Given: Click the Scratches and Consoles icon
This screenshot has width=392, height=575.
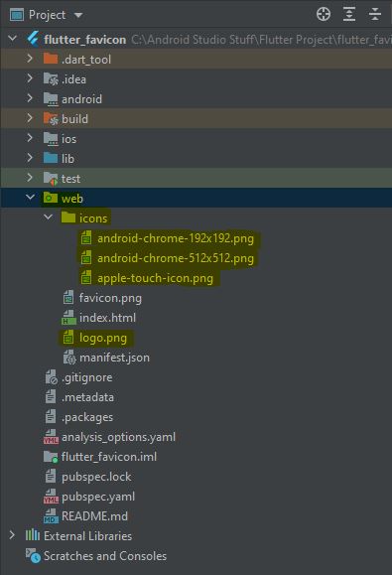Looking at the screenshot, I should coord(33,555).
